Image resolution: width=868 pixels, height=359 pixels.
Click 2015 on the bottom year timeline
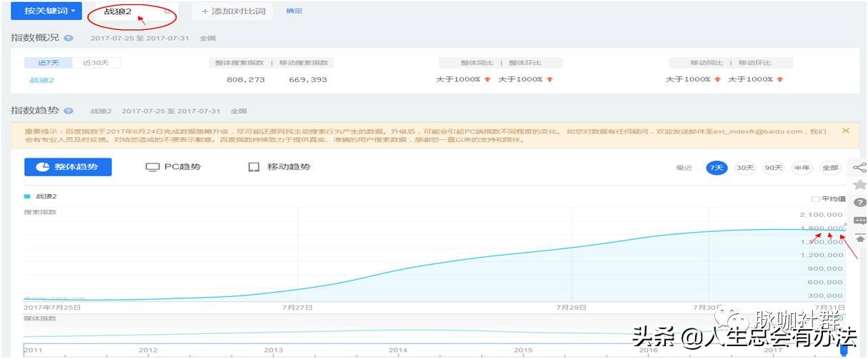523,350
